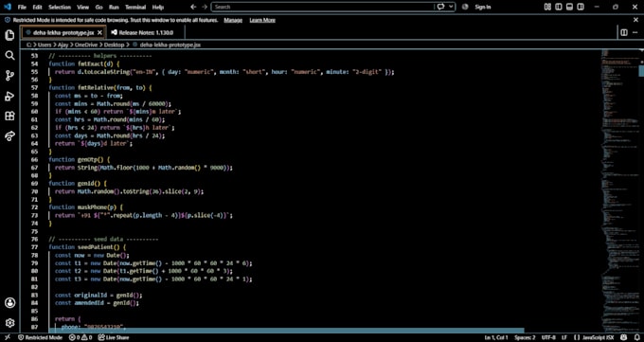
Task: Open the Run and Debug view
Action: [x=9, y=97]
